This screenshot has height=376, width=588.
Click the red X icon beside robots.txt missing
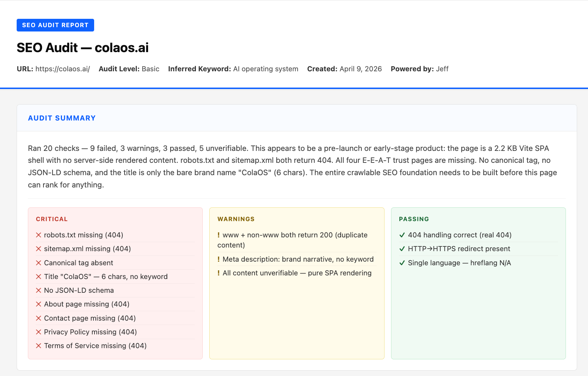[x=39, y=235]
